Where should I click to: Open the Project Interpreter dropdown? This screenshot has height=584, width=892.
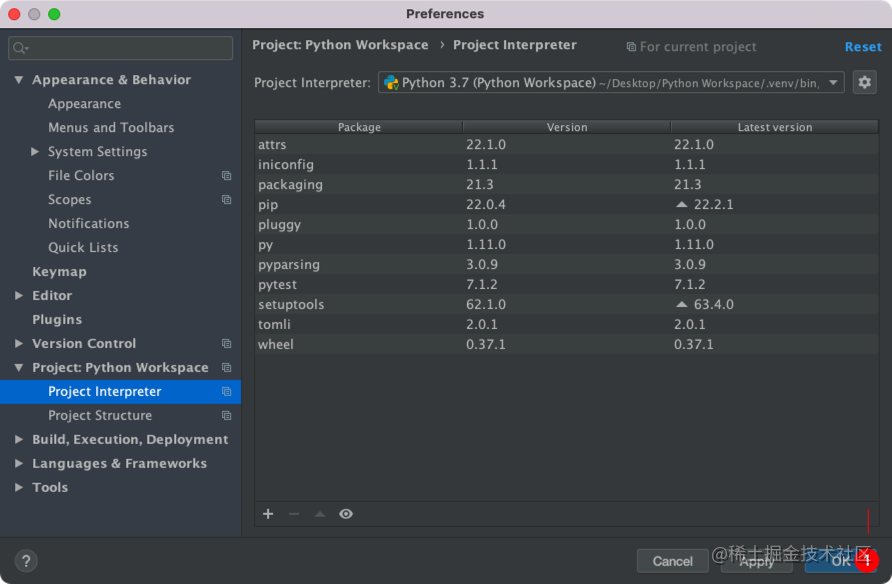click(833, 82)
